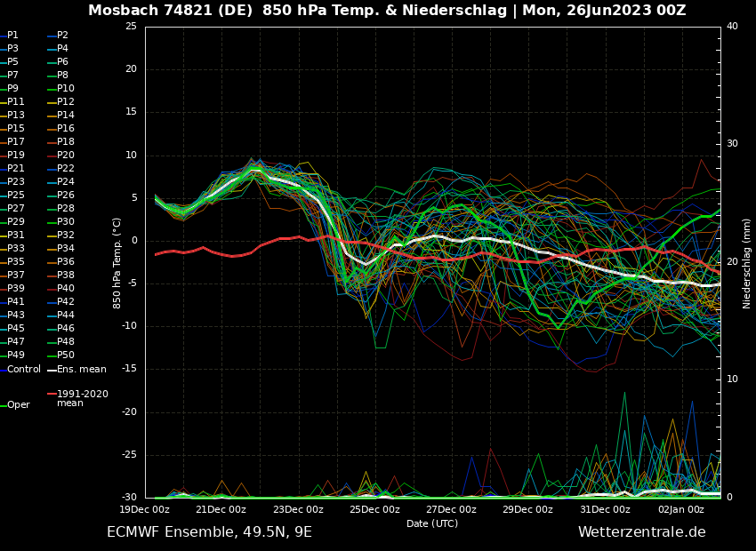
Task: Click the P1 legend entry
Action: click(12, 36)
